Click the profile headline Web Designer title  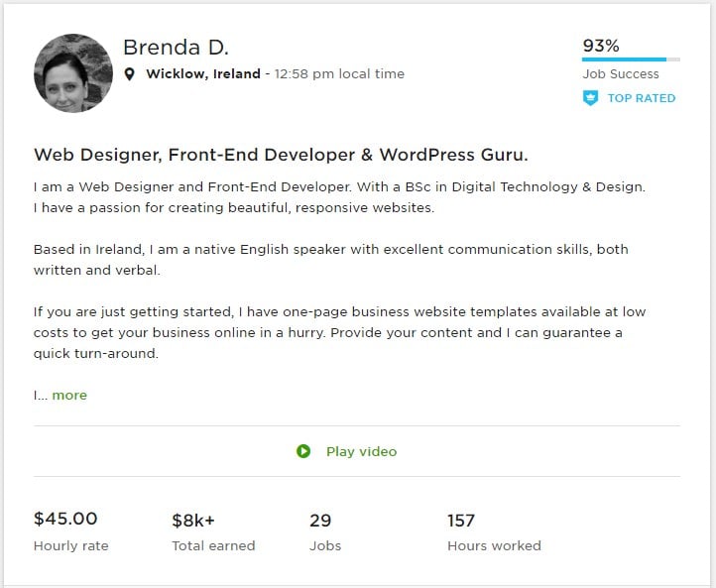point(281,155)
